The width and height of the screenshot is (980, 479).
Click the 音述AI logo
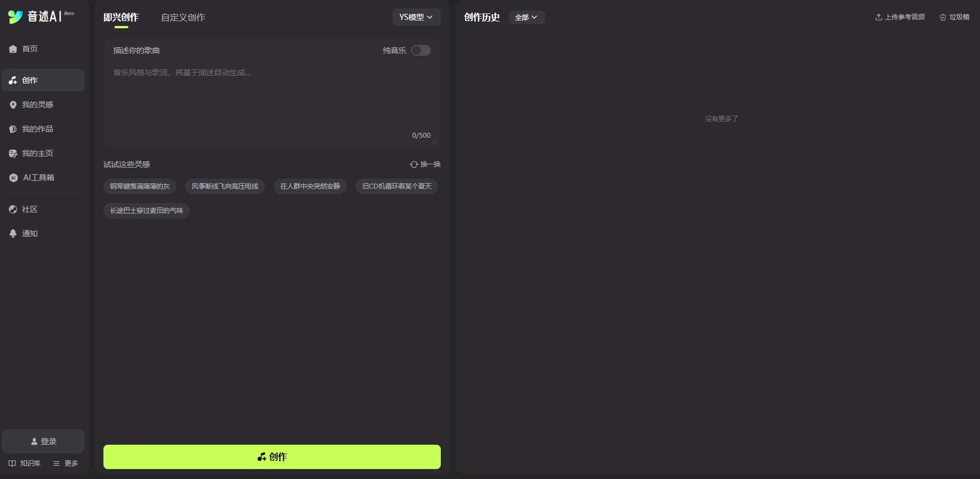point(41,17)
